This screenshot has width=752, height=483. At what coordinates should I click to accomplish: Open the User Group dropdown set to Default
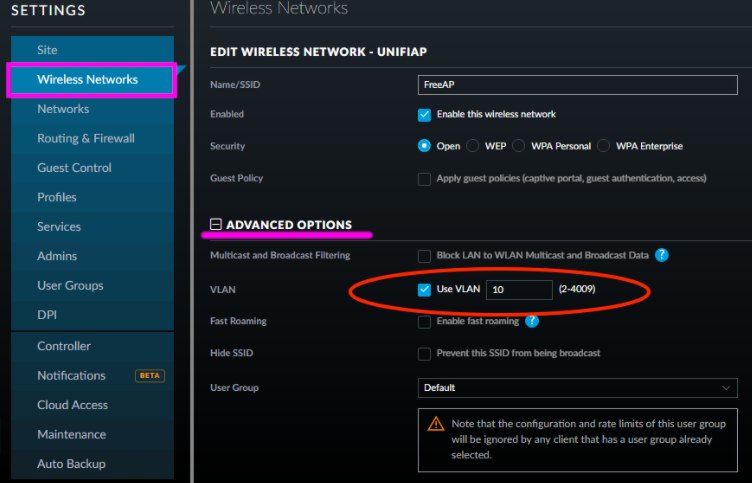point(577,388)
